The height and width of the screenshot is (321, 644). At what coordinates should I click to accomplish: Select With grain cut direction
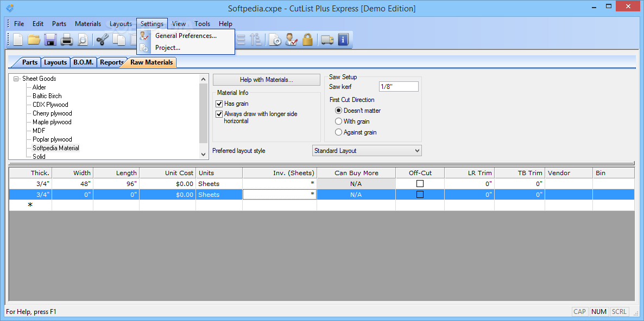338,121
